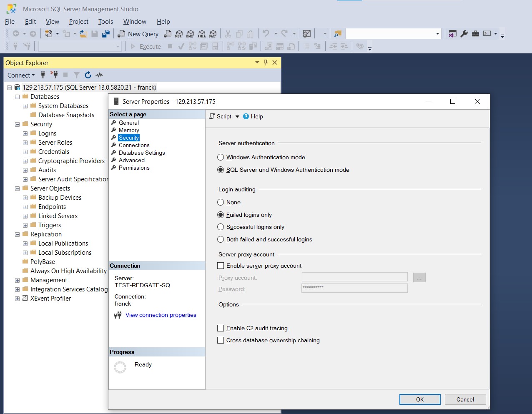Open the wrench Properties Window icon

[464, 34]
